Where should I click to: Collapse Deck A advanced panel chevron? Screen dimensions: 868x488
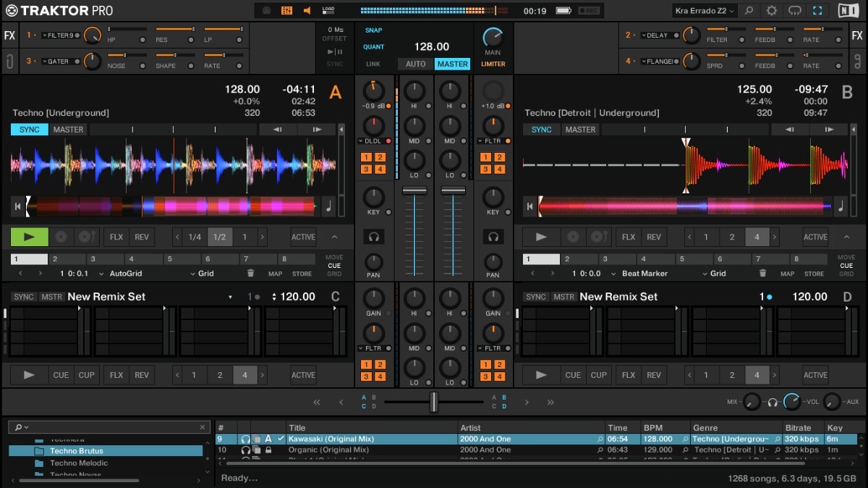pos(334,237)
